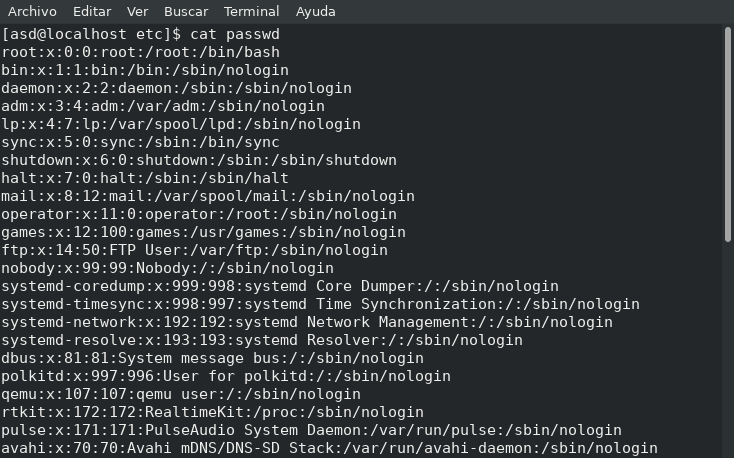Click the polkitd user entry line
The width and height of the screenshot is (734, 458).
coord(225,376)
